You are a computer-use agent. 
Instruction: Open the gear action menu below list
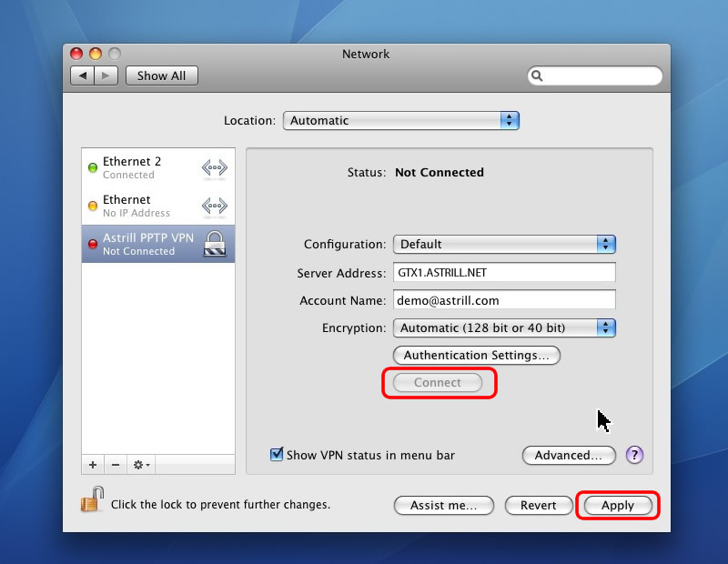(x=142, y=465)
